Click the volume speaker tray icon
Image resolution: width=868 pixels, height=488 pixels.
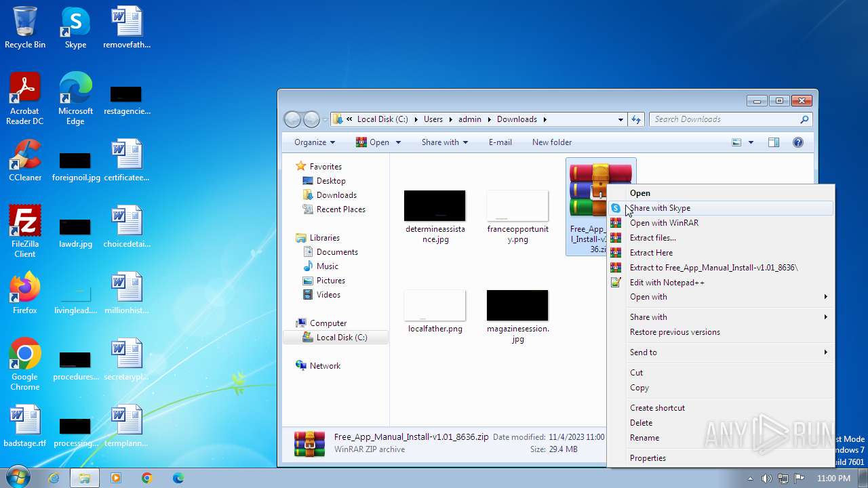click(767, 478)
